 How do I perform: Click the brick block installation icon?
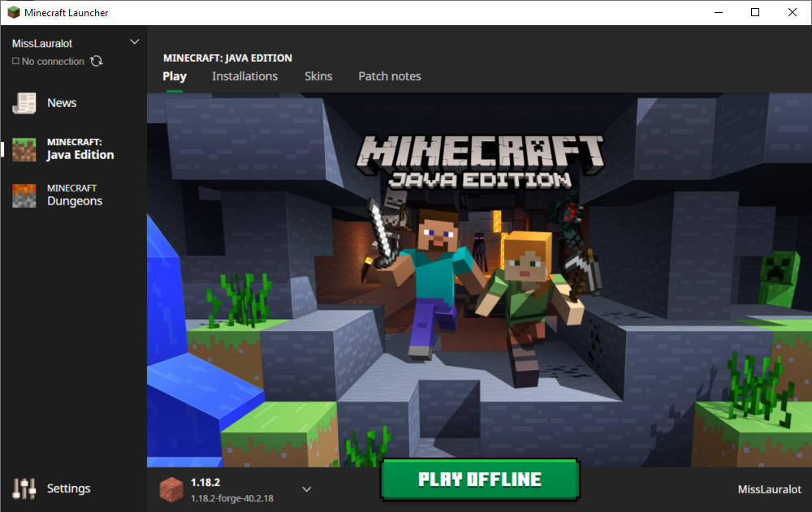(171, 488)
